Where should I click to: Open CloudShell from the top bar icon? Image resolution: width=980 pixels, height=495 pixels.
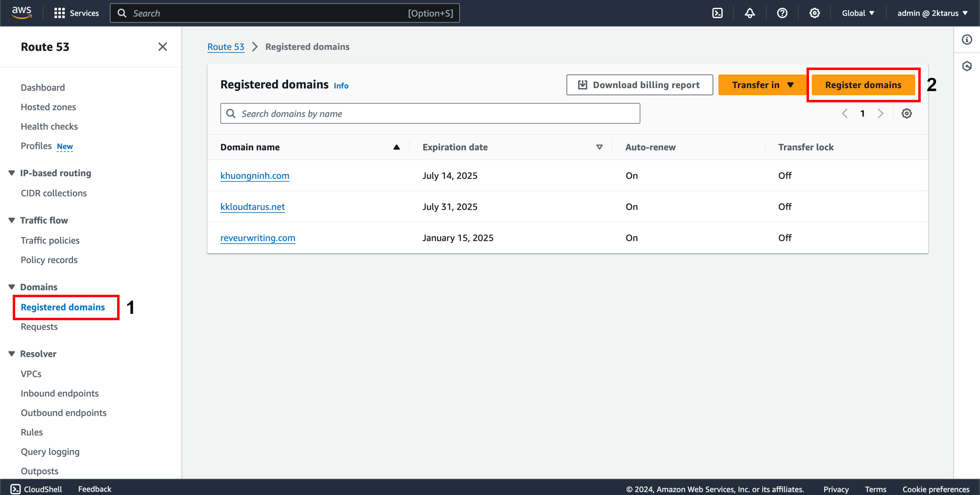click(717, 13)
